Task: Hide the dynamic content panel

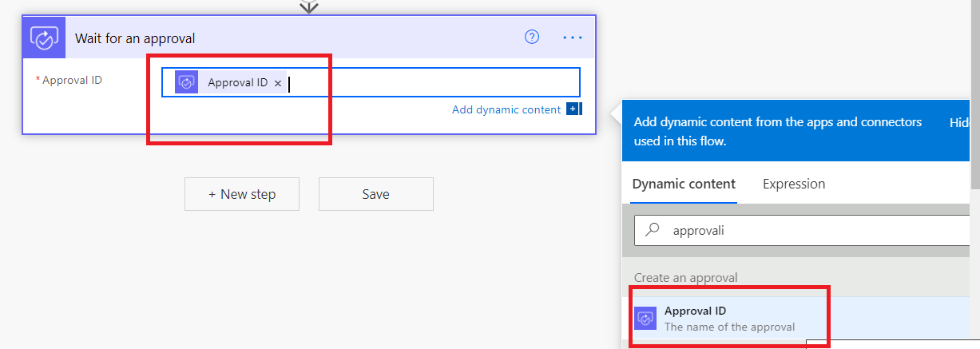Action: tap(961, 123)
